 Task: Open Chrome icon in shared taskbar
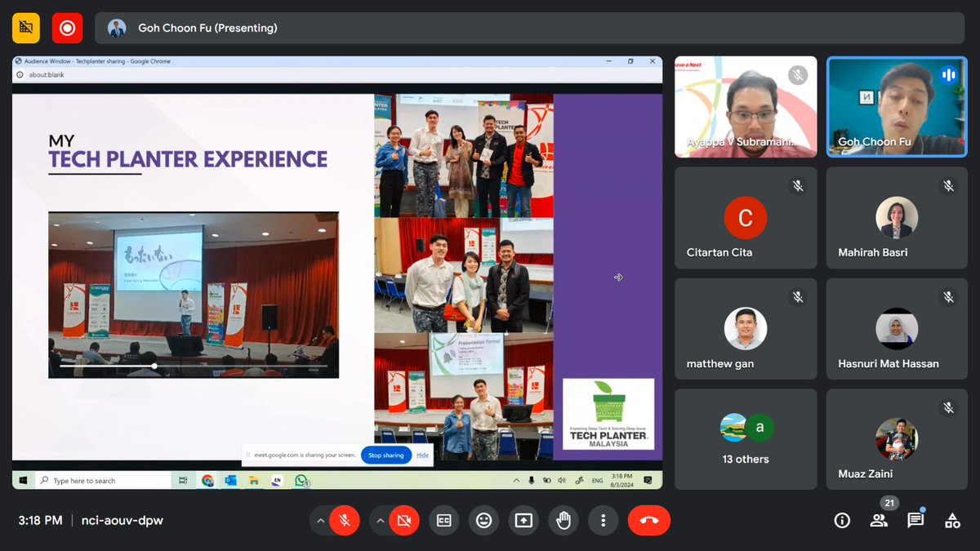point(207,481)
